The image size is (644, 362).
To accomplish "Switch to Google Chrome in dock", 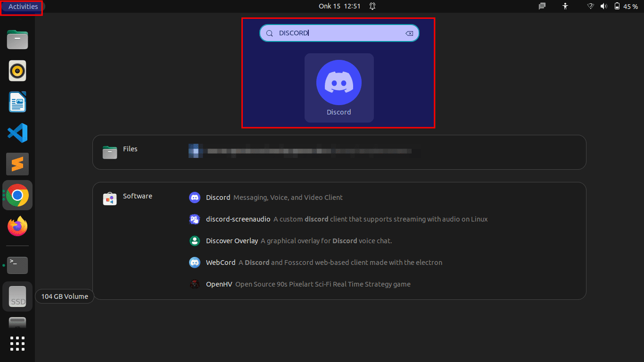I will 17,195.
